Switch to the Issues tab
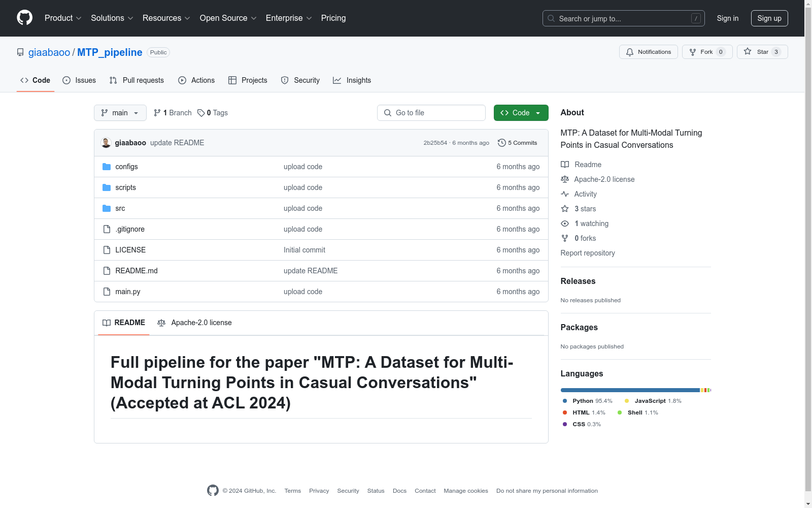812x508 pixels. tap(79, 80)
